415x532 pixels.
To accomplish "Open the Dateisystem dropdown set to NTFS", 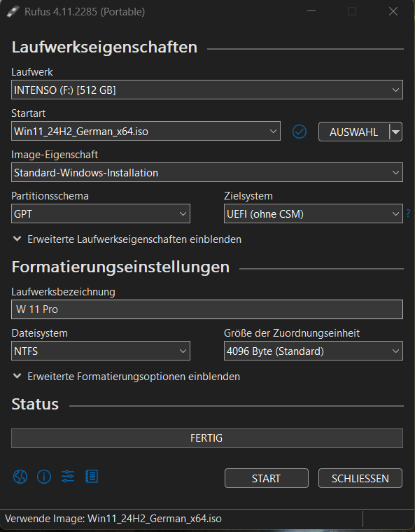I will (101, 351).
